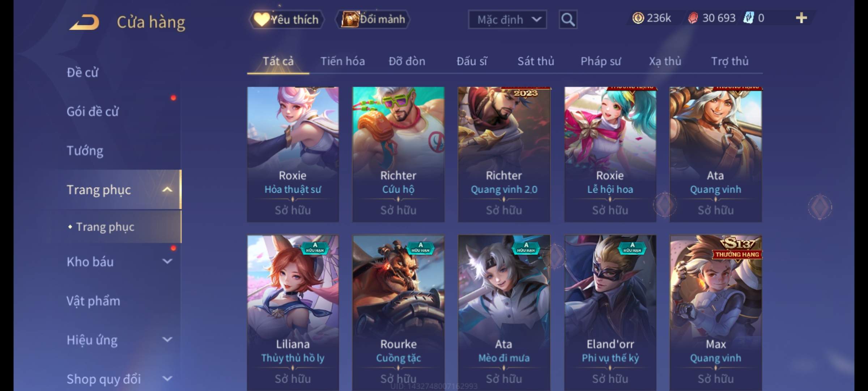
Task: Tap the back arrow icon beside Cửa hàng
Action: tap(84, 22)
